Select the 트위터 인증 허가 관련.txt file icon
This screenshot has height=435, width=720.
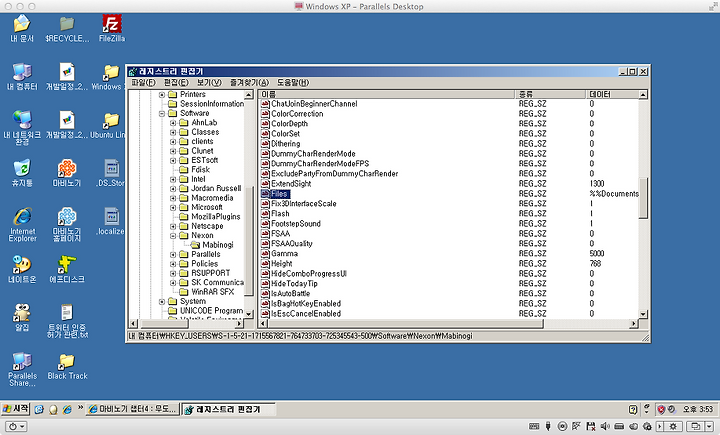[x=67, y=321]
